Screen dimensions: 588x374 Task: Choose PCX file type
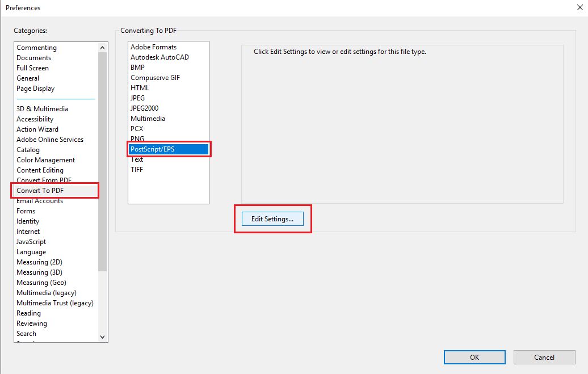tap(137, 129)
